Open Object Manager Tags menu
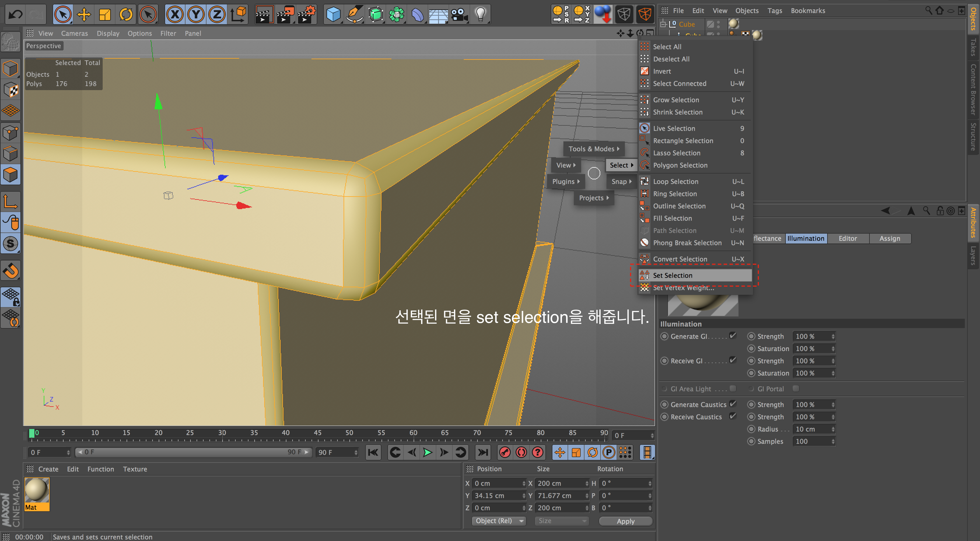 (775, 11)
